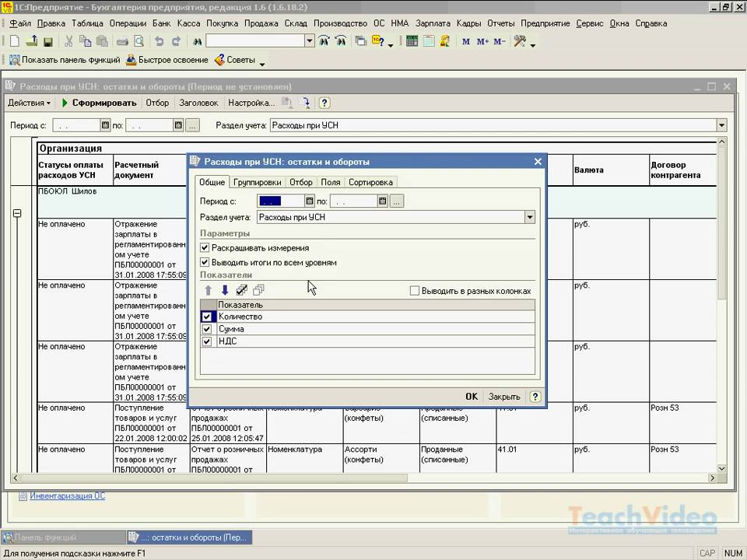The width and height of the screenshot is (747, 560).
Task: Click the Find next binoculars icon
Action: (x=324, y=41)
